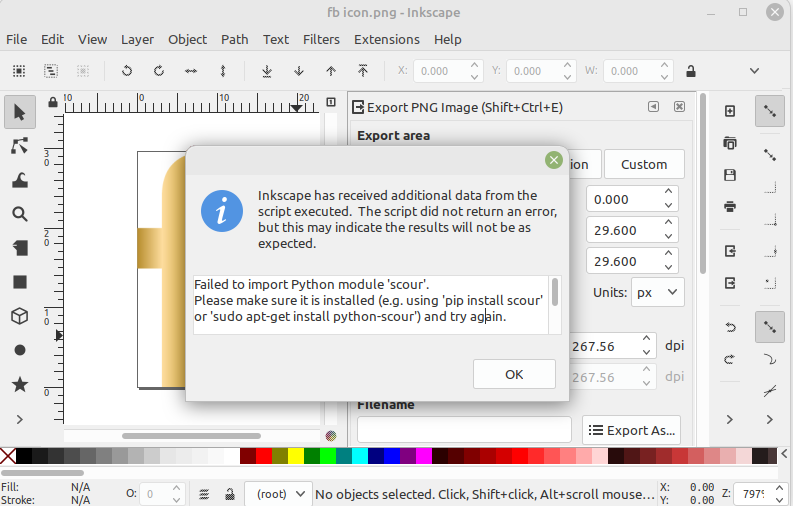Click OK in the message dialog
Screen dimensions: 793x506
(x=514, y=374)
